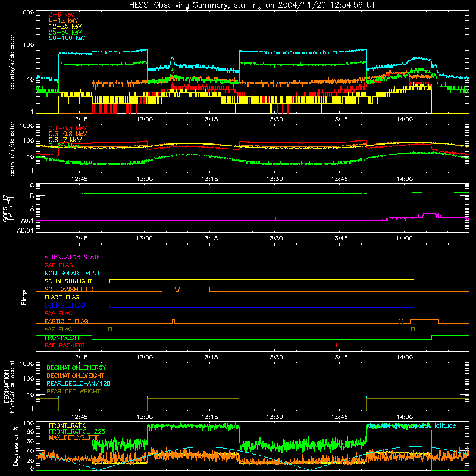Click the 0.3-0.8 MeV legend entry
The width and height of the screenshot is (476, 476).
[68, 134]
